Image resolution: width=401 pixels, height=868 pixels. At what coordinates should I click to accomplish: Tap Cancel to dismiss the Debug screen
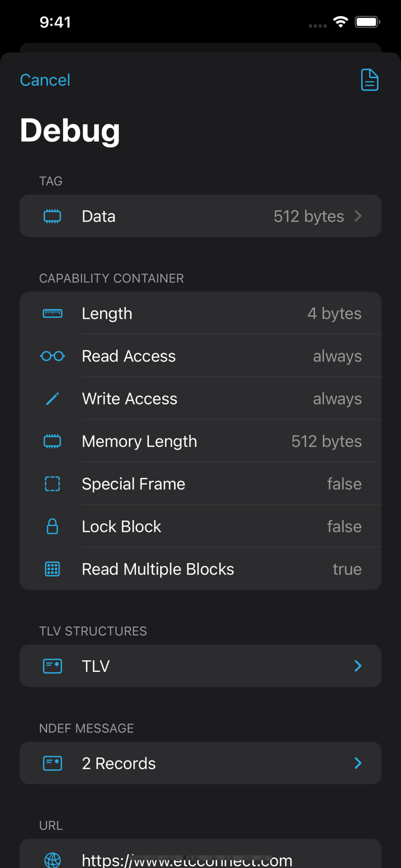(45, 80)
